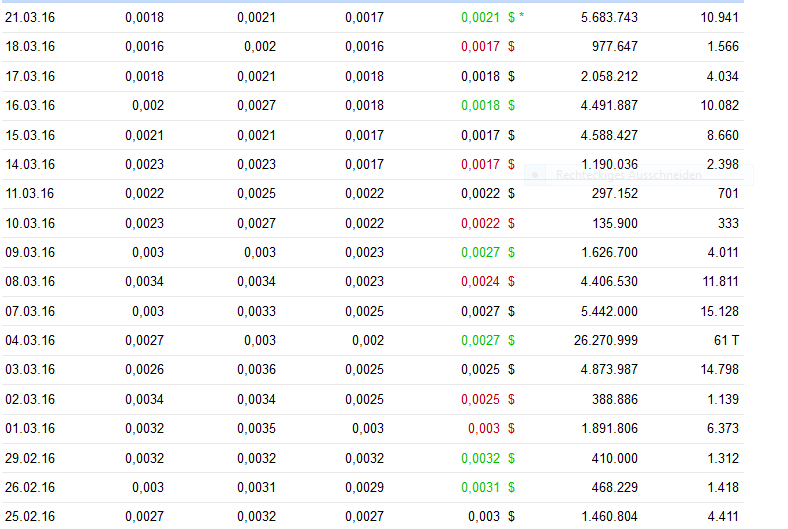Click the date 21.03.16
The width and height of the screenshot is (788, 529).
point(30,18)
